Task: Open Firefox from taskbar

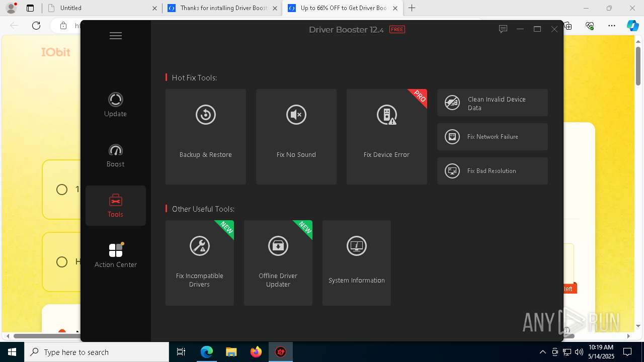Action: pyautogui.click(x=256, y=352)
